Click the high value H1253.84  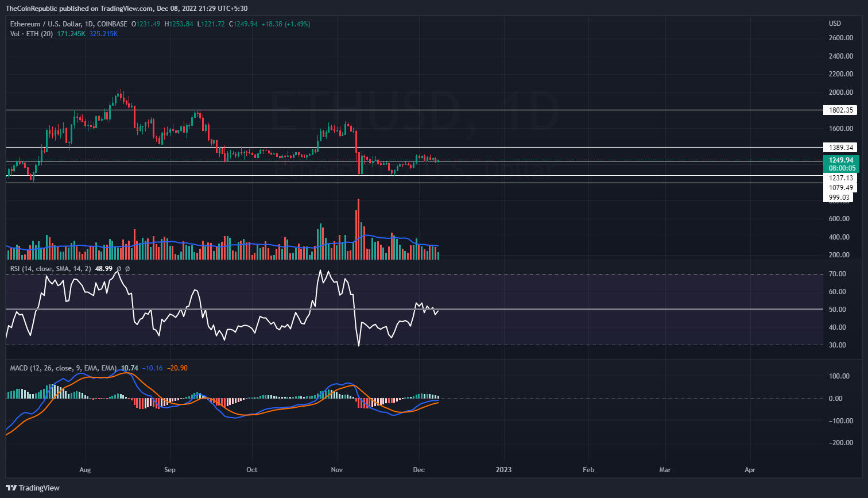[179, 24]
